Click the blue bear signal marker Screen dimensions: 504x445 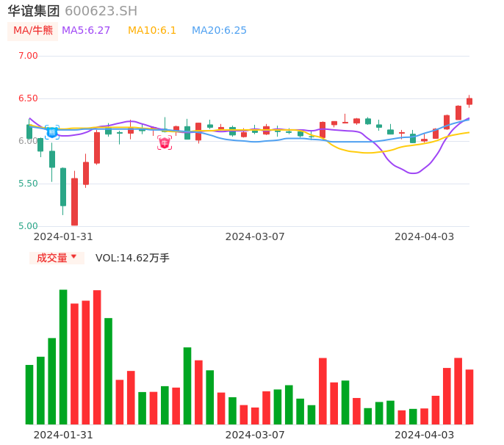pos(52,132)
